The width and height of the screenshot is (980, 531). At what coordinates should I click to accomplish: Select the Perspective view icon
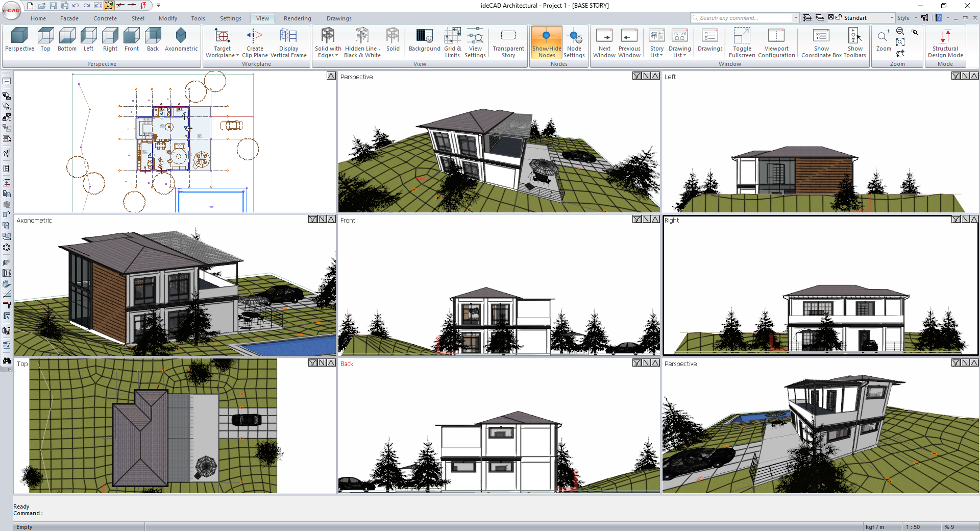pos(19,40)
